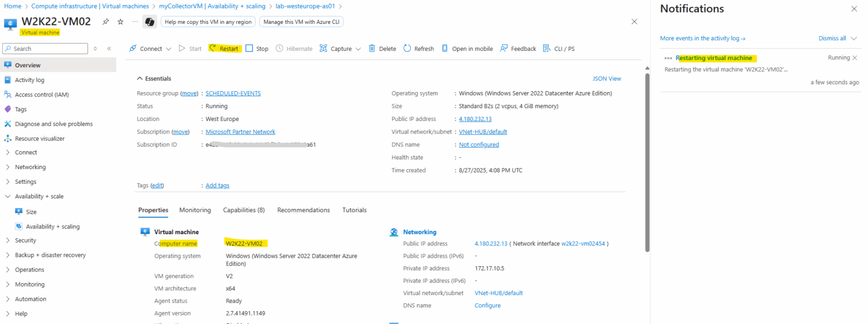The width and height of the screenshot is (868, 324).
Task: Open More events in the activity log
Action: [703, 38]
